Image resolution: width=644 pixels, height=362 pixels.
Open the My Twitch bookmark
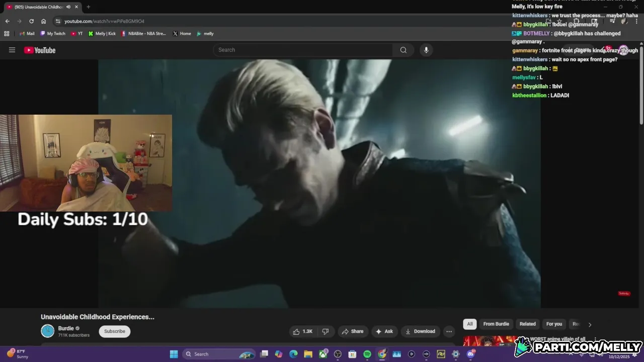pyautogui.click(x=52, y=34)
